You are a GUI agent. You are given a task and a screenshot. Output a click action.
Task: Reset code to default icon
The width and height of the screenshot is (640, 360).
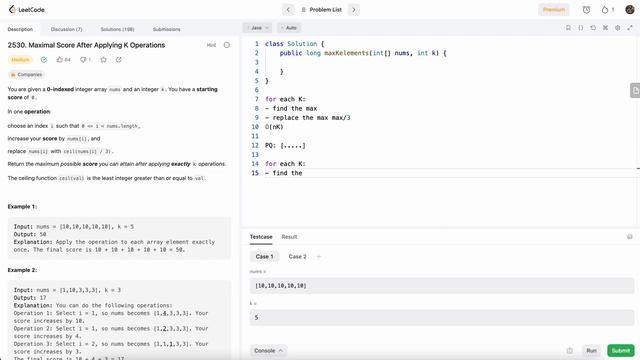[593, 28]
